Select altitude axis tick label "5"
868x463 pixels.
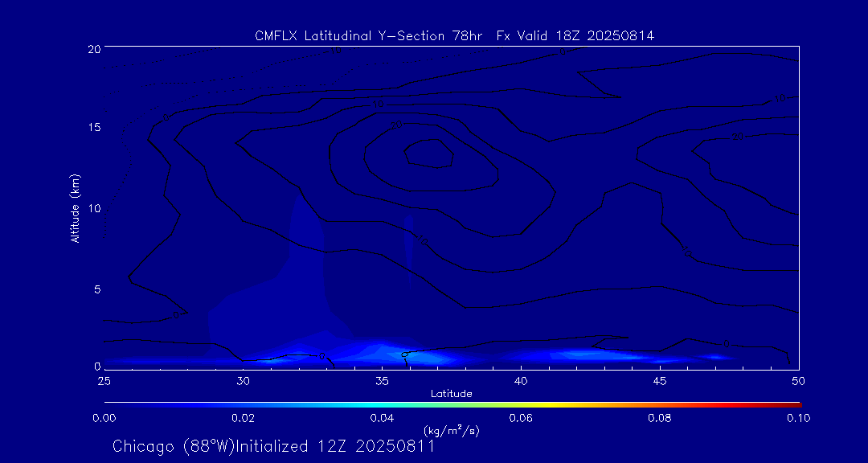[x=97, y=289]
